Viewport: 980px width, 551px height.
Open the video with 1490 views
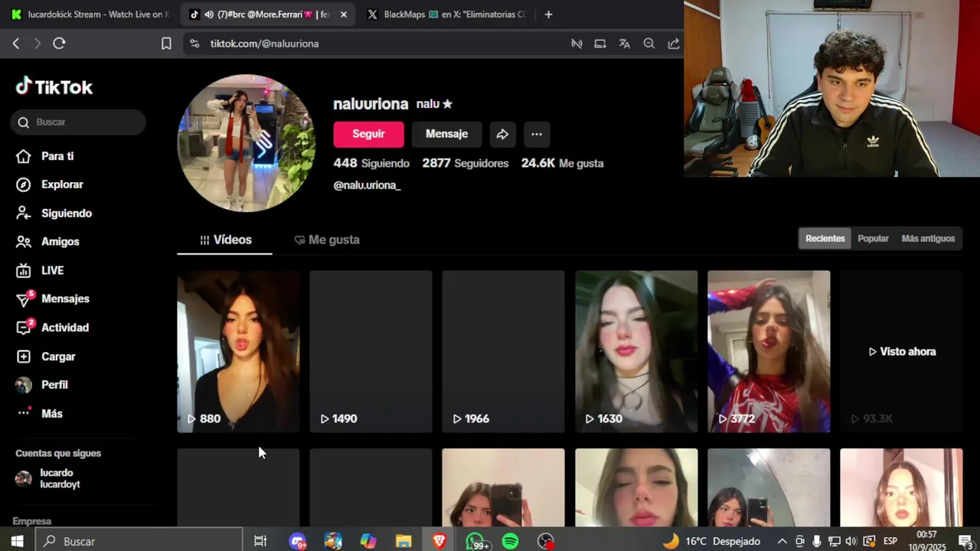[371, 351]
